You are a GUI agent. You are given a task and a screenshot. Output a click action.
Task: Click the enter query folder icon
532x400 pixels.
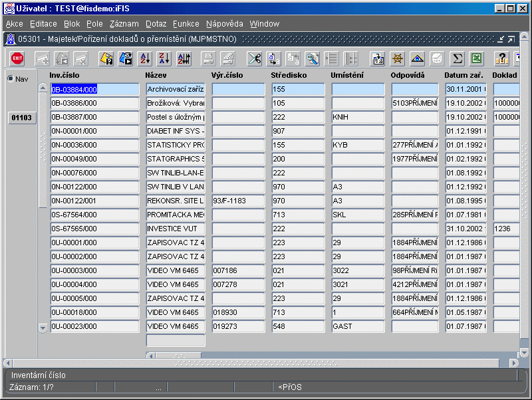click(106, 58)
